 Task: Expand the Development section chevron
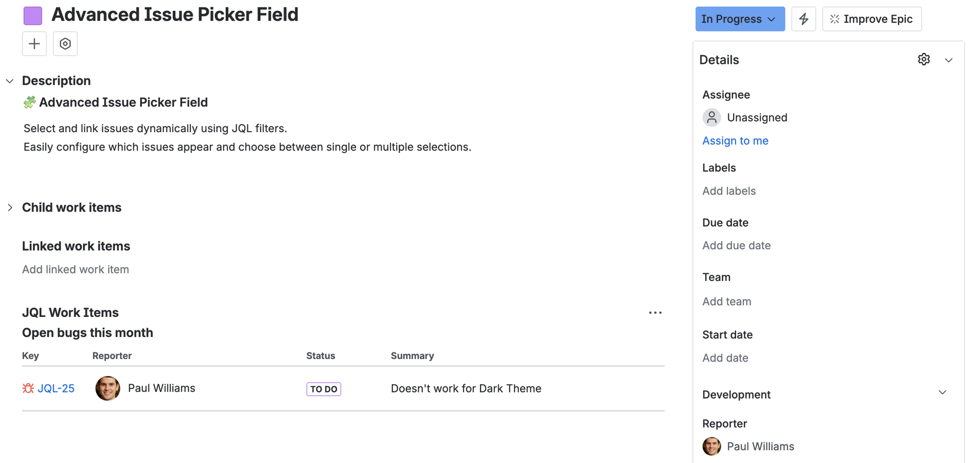(942, 393)
